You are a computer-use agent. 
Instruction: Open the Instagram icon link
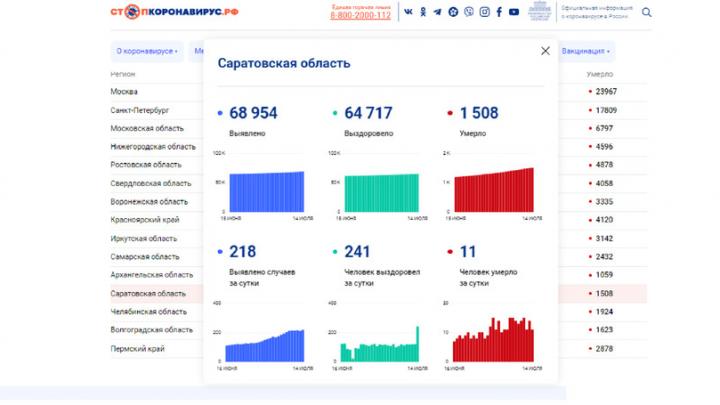[x=484, y=12]
